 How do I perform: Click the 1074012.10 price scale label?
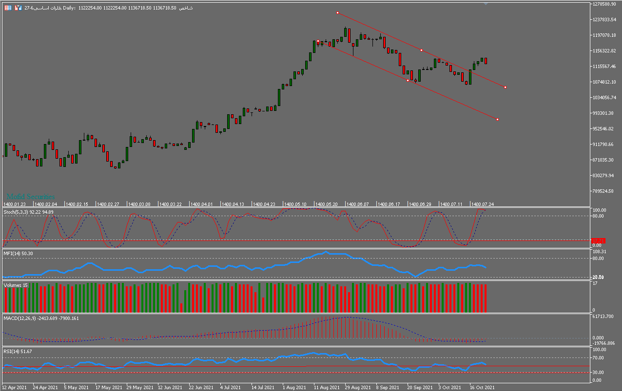click(x=605, y=82)
